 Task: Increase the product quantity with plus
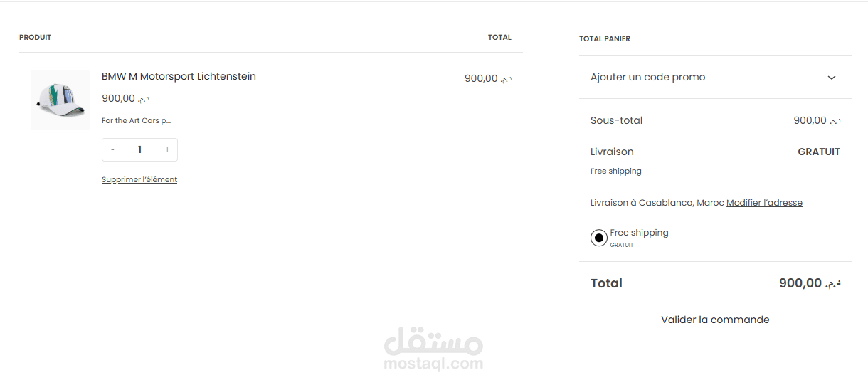167,149
